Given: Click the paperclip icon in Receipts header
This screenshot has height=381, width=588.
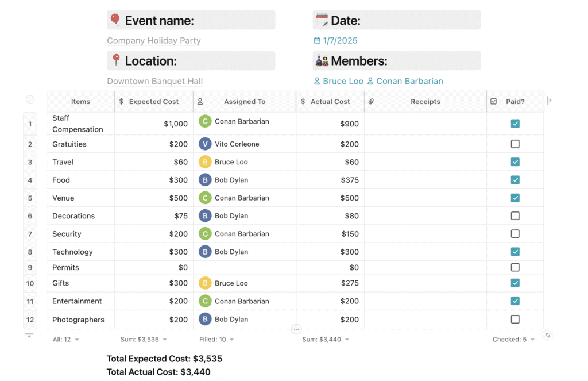Looking at the screenshot, I should point(371,102).
